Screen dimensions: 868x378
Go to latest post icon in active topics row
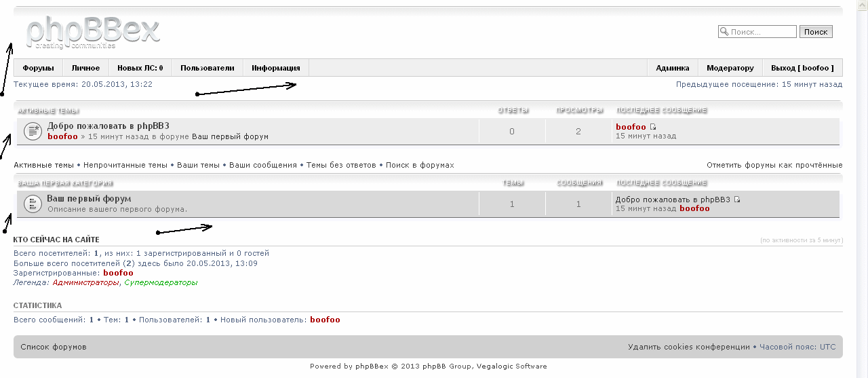point(653,127)
